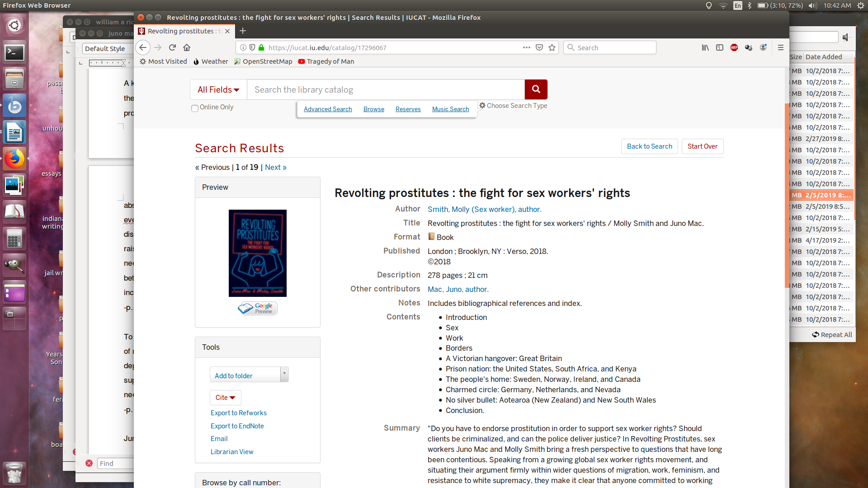
Task: Bookmark this page with the star icon
Action: 552,47
